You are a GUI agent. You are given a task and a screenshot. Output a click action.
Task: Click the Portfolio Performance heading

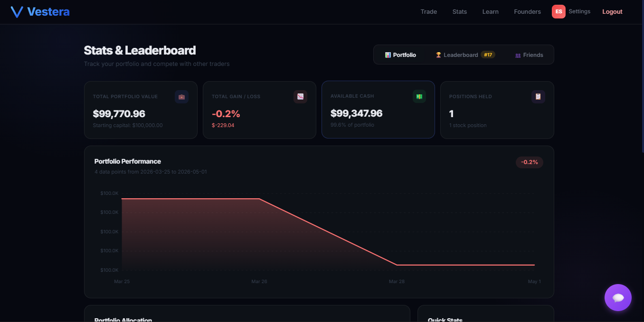click(x=128, y=161)
